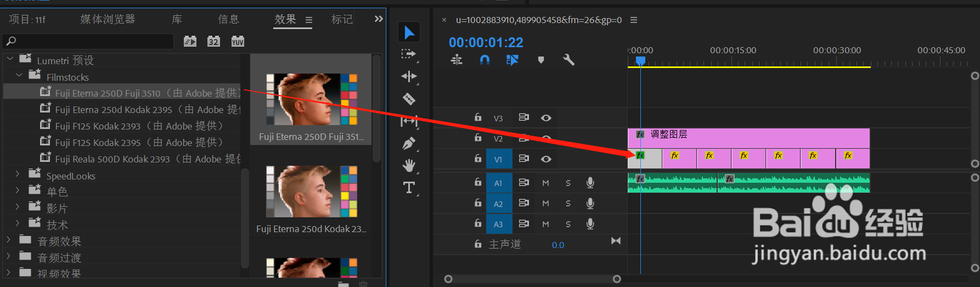Switch to the 项目: 11f tab
The height and width of the screenshot is (287, 980).
tap(27, 19)
